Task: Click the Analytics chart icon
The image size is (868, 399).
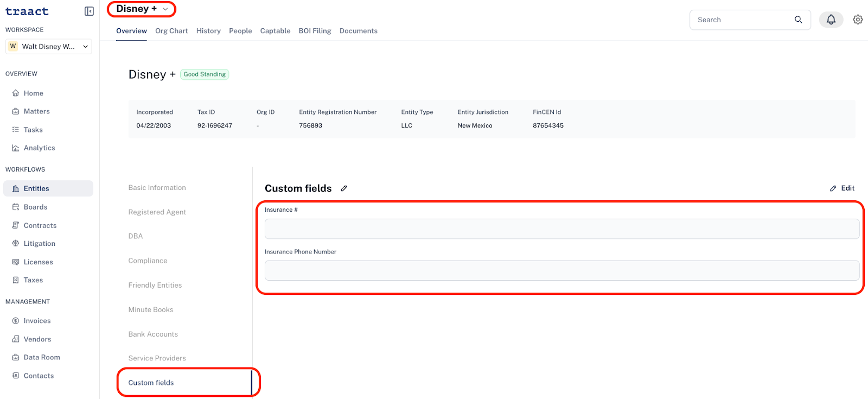Action: click(x=16, y=148)
